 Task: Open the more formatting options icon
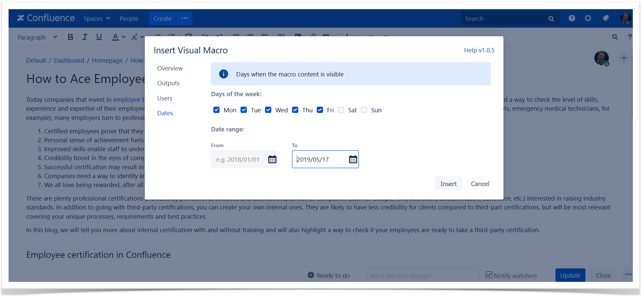pos(134,37)
